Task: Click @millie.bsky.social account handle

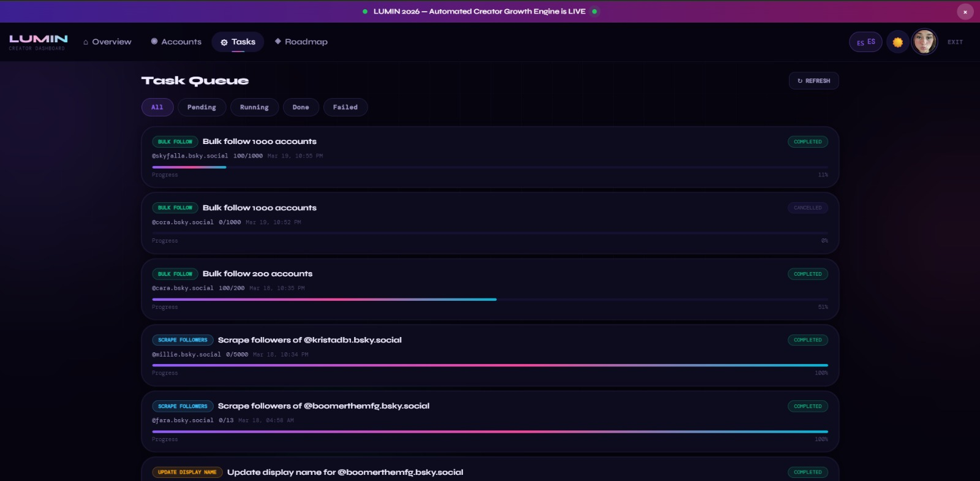Action: pyautogui.click(x=186, y=355)
